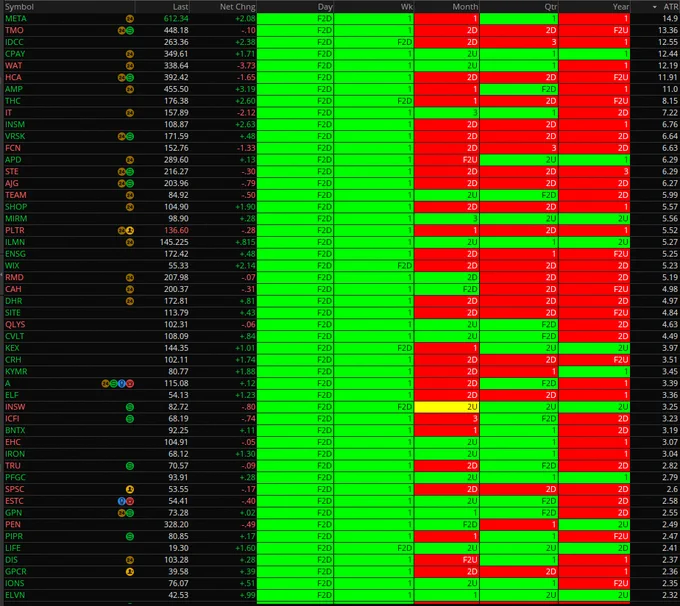This screenshot has height=606, width=680.
Task: Sort by the Day column header
Action: [325, 7]
